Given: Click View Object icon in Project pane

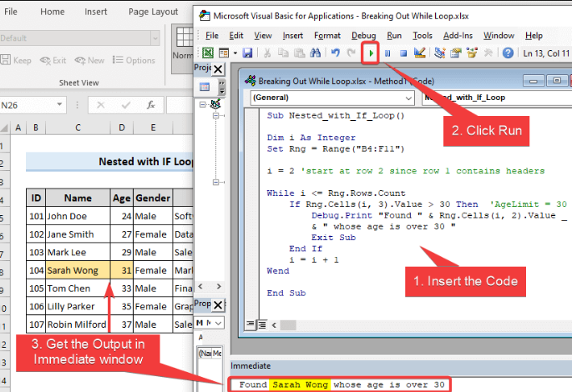Looking at the screenshot, I should click(205, 87).
